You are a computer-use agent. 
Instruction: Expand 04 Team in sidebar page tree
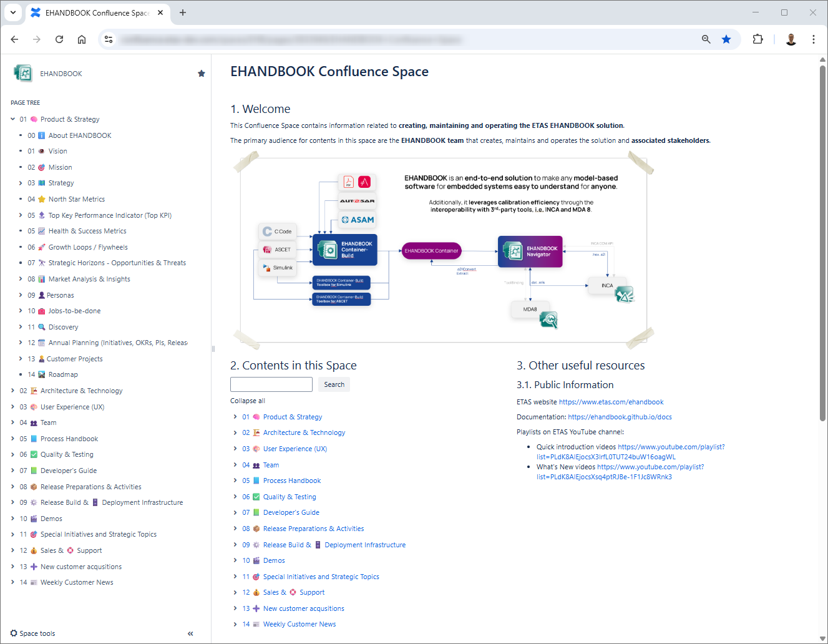point(12,422)
